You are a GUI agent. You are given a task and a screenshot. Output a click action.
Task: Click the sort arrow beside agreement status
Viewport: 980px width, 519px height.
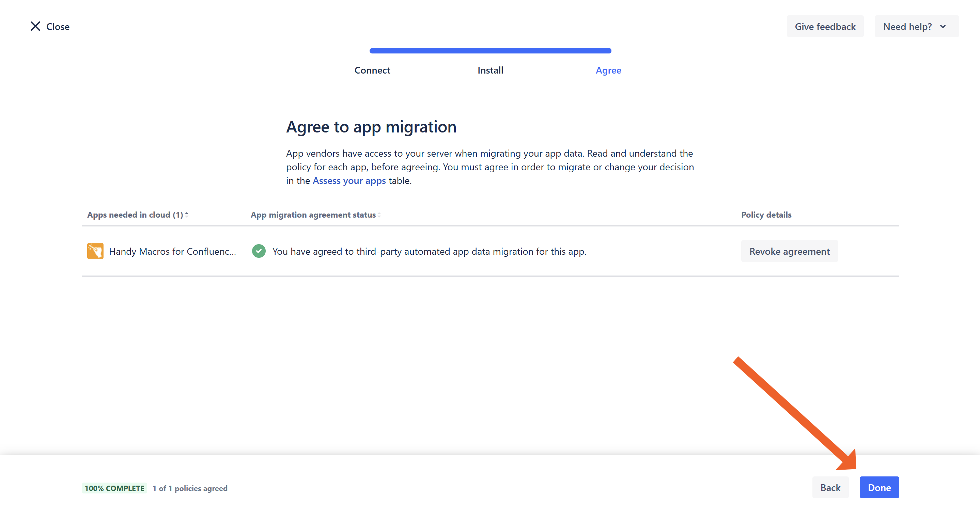tap(379, 215)
